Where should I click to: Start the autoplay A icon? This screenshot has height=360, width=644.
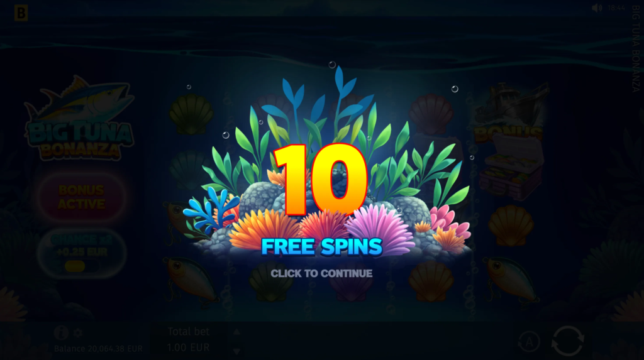(x=529, y=342)
